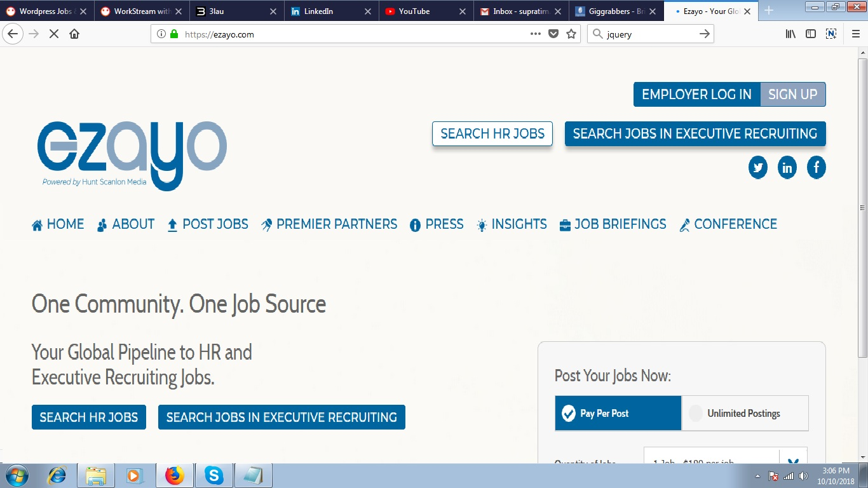Open the LinkedIn social icon on page

coord(787,168)
